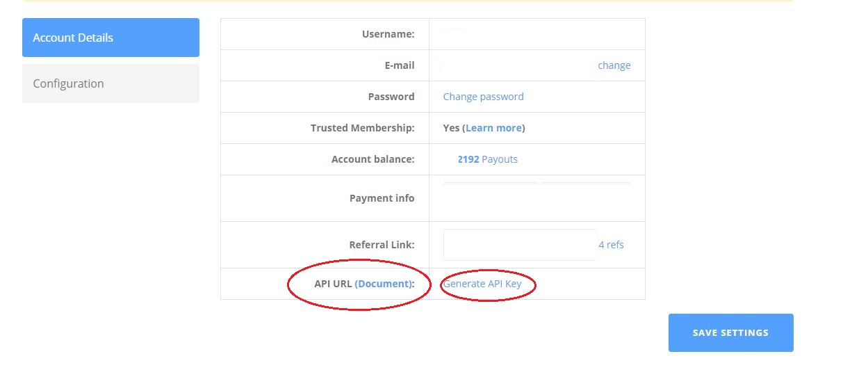Click the Payment info label
The height and width of the screenshot is (370, 868).
[x=382, y=198]
